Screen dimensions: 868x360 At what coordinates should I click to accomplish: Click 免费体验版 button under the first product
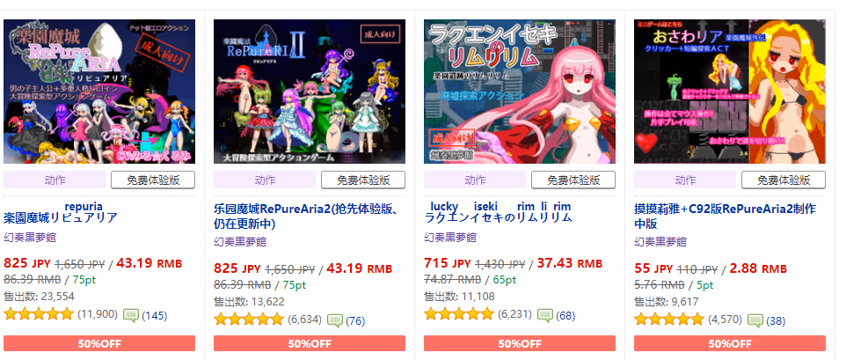[153, 180]
